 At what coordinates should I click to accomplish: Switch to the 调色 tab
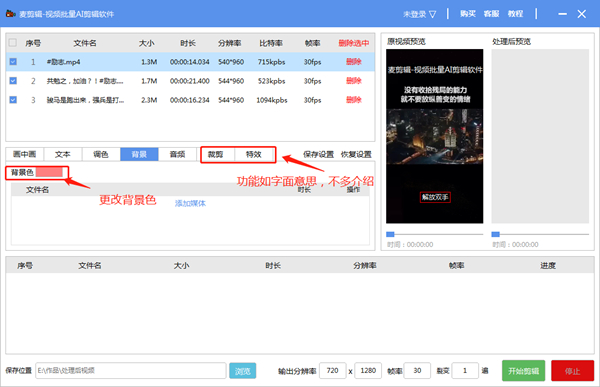(101, 154)
